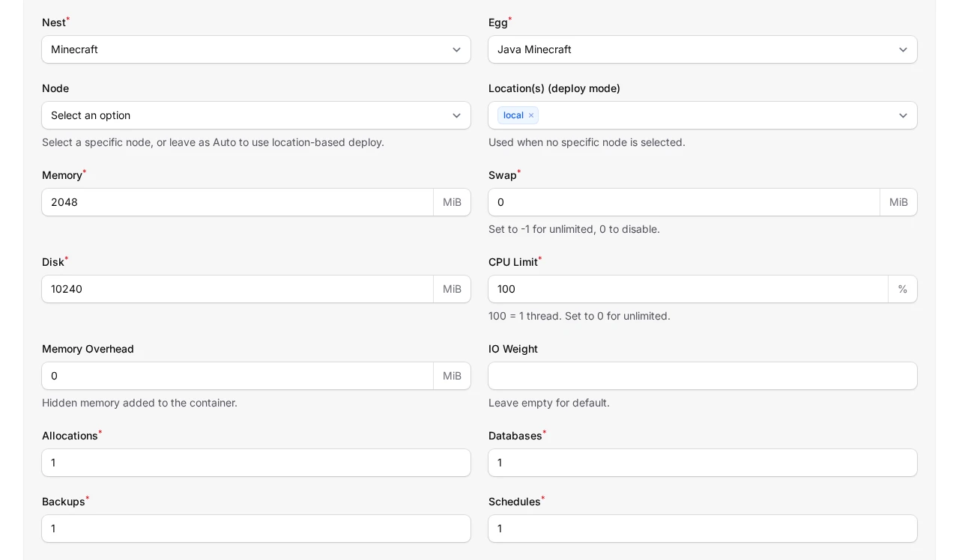
Task: Click the MiB suffix beside Swap
Action: [898, 202]
